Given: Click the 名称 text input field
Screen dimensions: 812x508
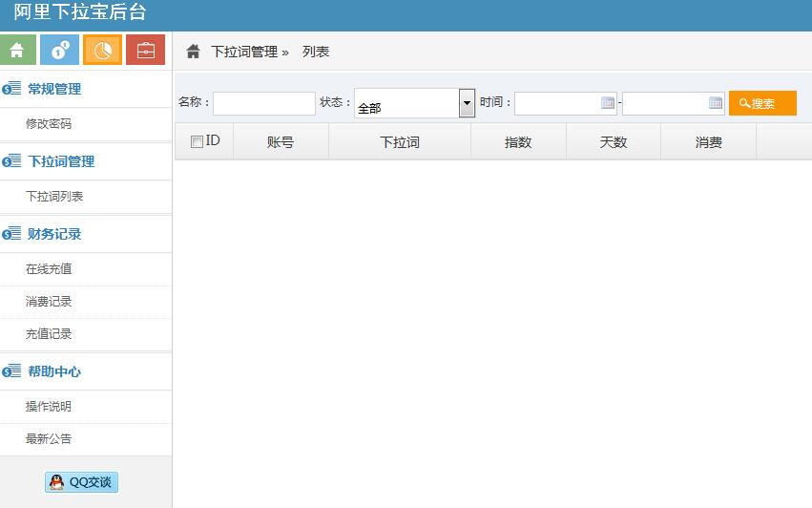Looking at the screenshot, I should click(263, 103).
